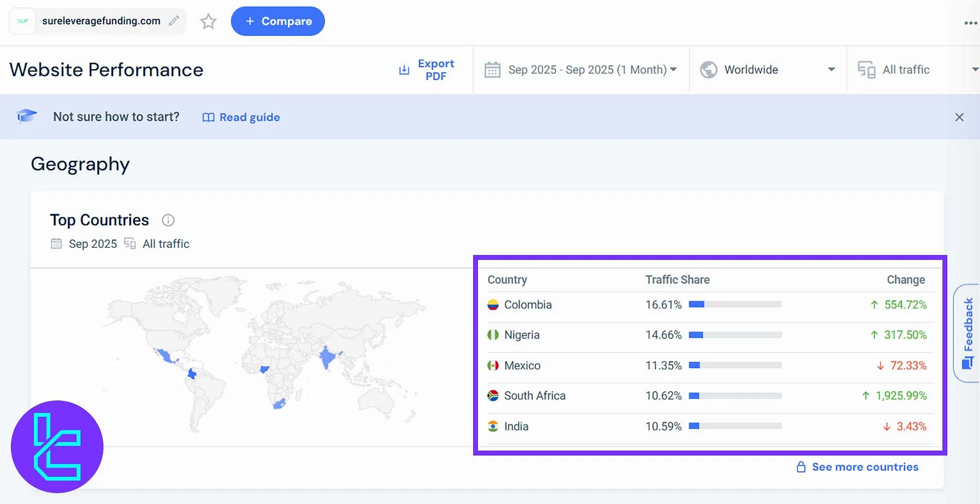The image size is (980, 504).
Task: Click the graduation cap icon in the guide banner
Action: pyautogui.click(x=27, y=116)
